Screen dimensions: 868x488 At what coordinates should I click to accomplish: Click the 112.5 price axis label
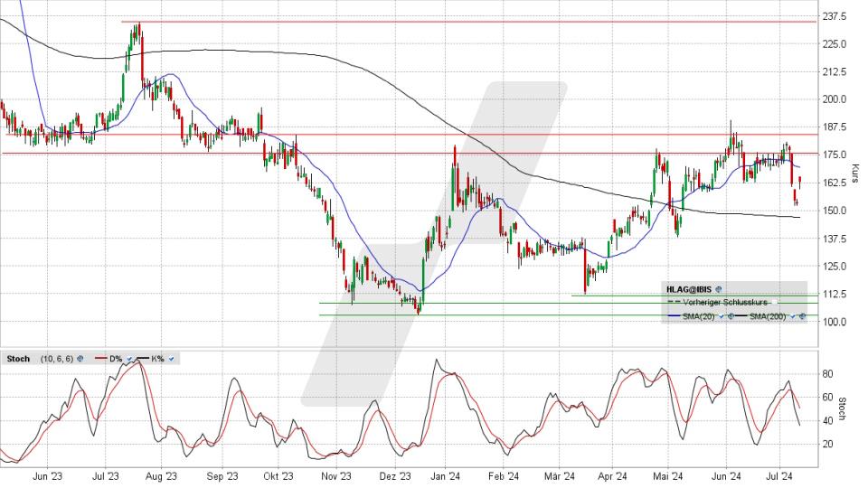point(835,294)
